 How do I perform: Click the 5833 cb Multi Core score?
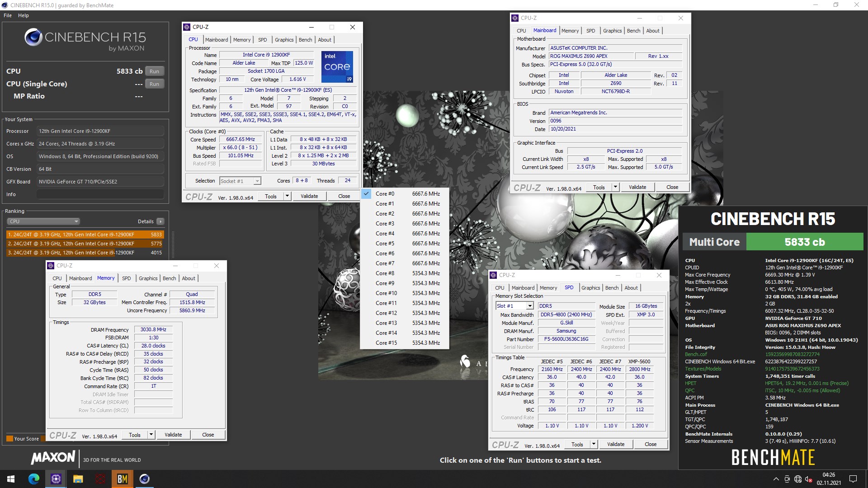pos(804,242)
